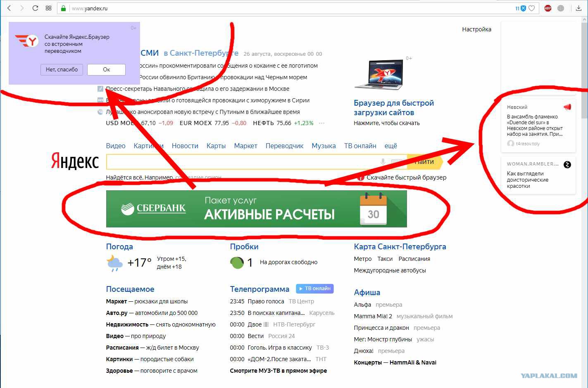Click the Яндекс logo
This screenshot has height=388, width=588.
tap(75, 161)
